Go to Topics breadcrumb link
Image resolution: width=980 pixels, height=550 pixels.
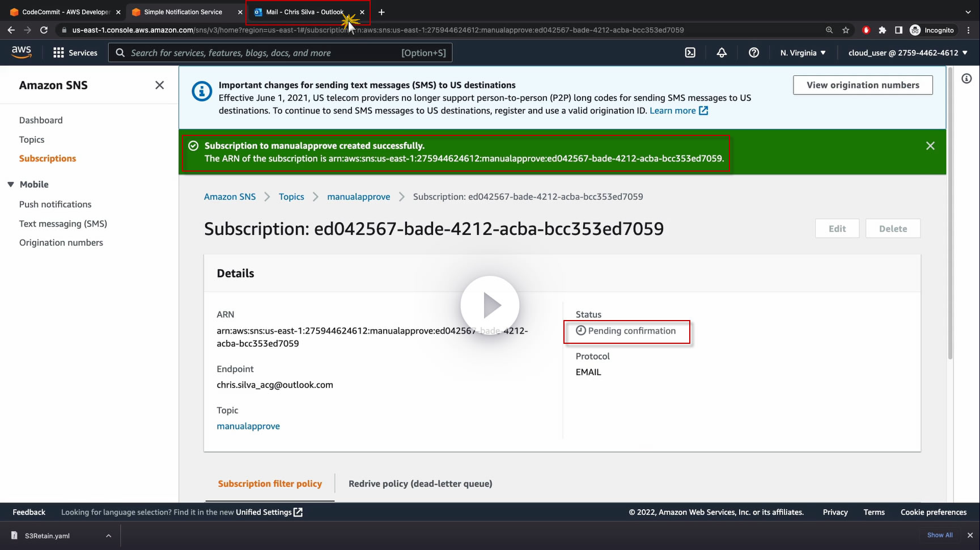pos(291,197)
